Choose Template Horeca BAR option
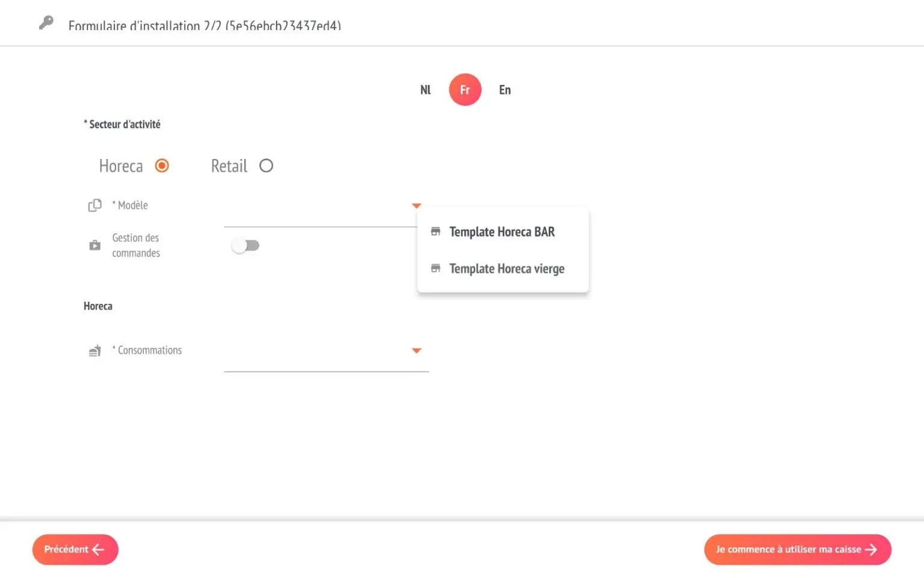 pos(503,232)
